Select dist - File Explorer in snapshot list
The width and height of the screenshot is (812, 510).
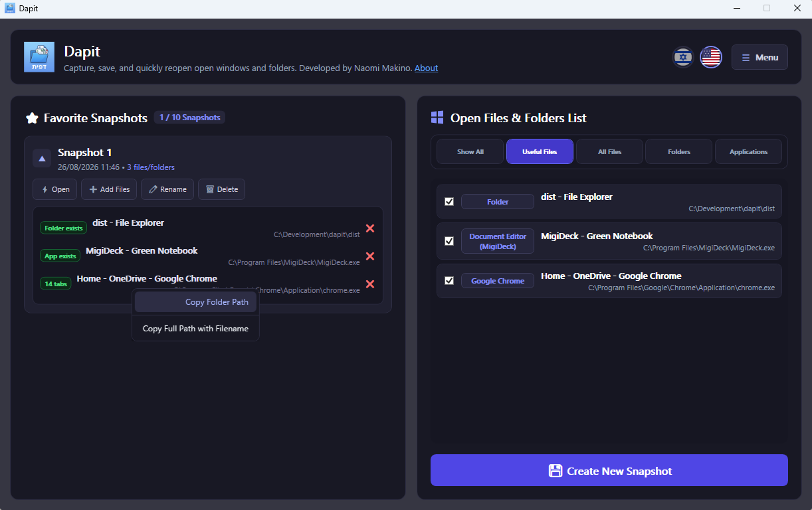(128, 222)
